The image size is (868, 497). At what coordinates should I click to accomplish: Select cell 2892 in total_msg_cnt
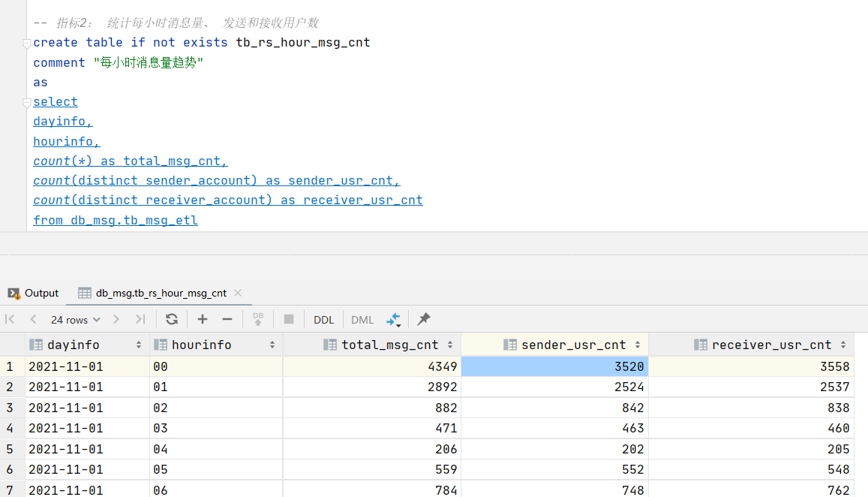coord(372,387)
